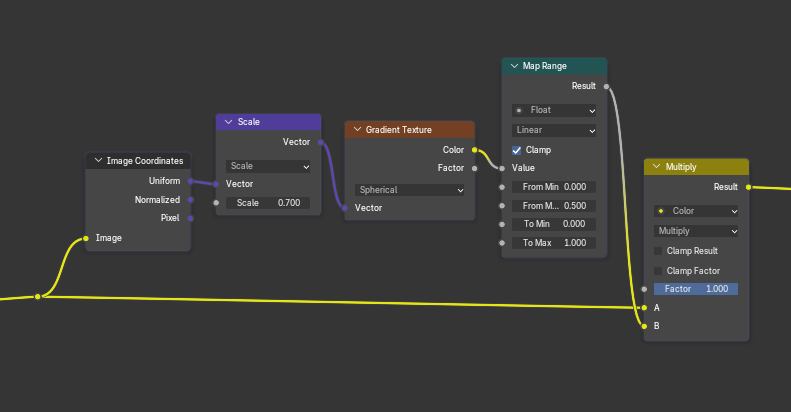Click the B input socket on Multiply

[x=644, y=326]
